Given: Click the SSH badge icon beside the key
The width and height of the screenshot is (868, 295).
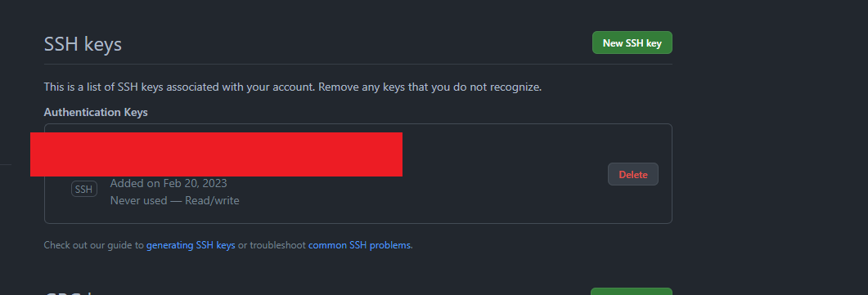Looking at the screenshot, I should [84, 189].
